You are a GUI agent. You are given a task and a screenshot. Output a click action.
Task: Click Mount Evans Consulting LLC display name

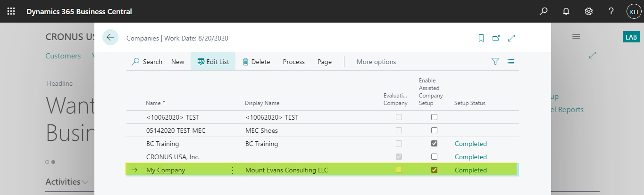tap(286, 170)
